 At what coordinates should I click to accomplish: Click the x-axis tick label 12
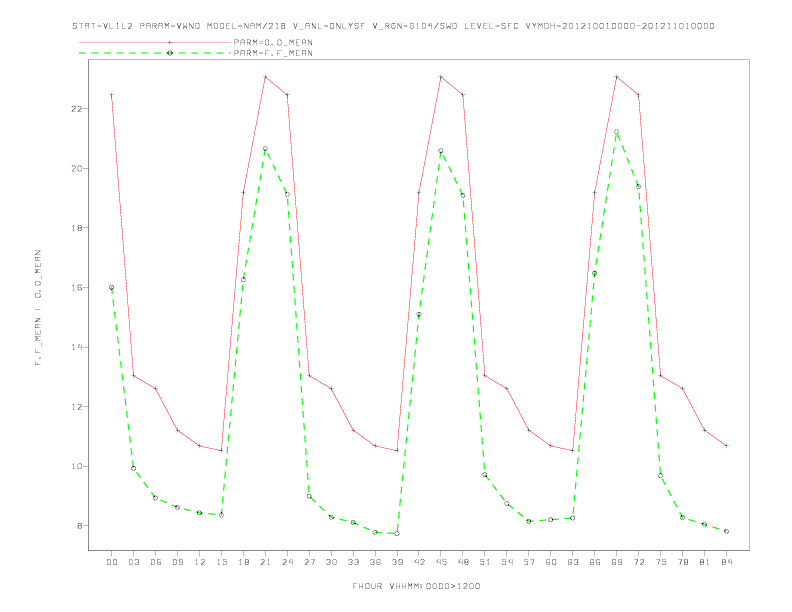click(200, 562)
